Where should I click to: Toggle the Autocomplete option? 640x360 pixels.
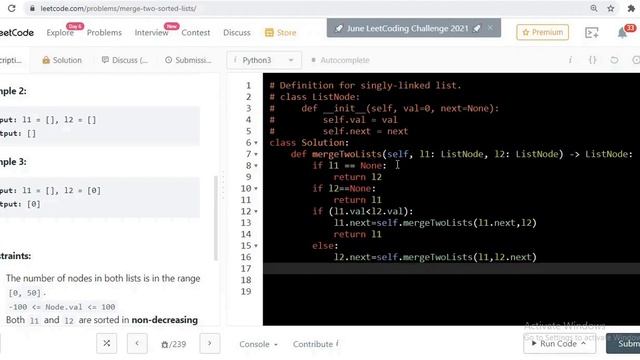click(340, 60)
